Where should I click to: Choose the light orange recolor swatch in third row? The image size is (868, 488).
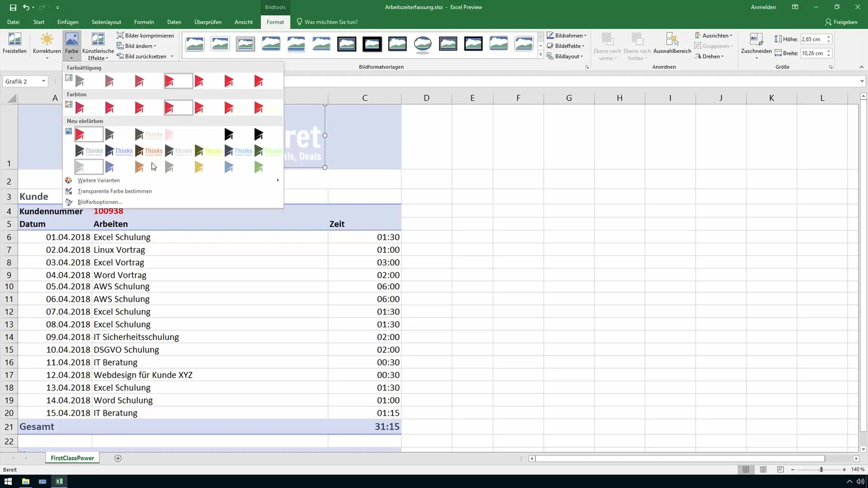tap(148, 168)
